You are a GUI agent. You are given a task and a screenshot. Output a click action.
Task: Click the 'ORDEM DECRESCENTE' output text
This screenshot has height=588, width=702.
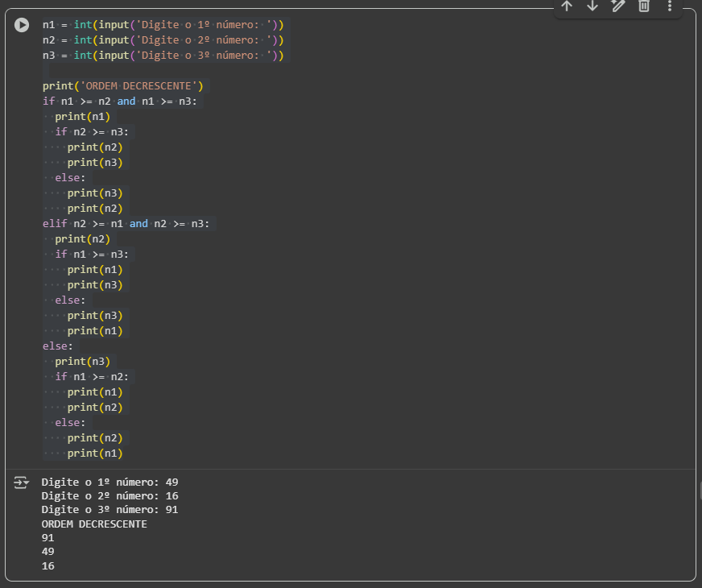[94, 524]
